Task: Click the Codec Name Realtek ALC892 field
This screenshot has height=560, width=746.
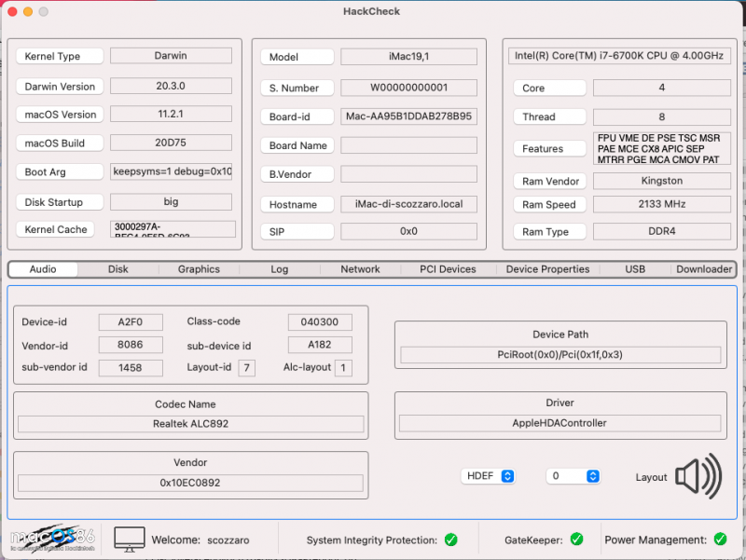Action: pos(190,424)
